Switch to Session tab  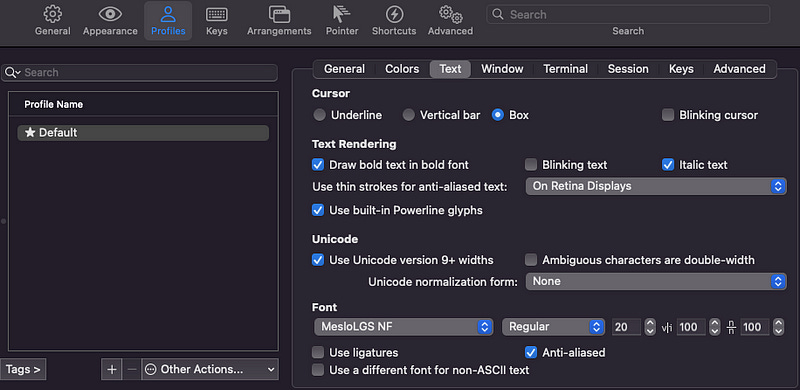[x=628, y=69]
